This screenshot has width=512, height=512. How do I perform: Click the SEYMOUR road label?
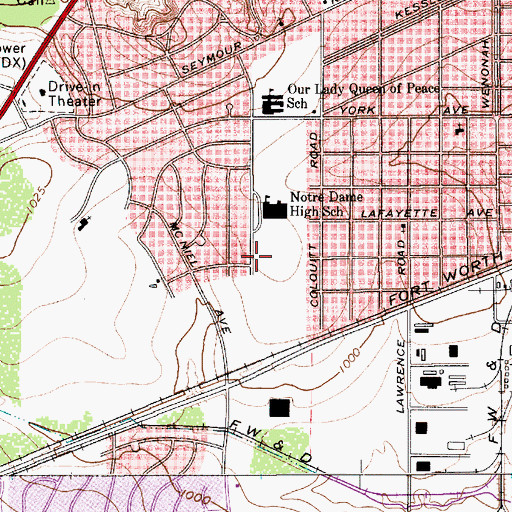(x=212, y=58)
